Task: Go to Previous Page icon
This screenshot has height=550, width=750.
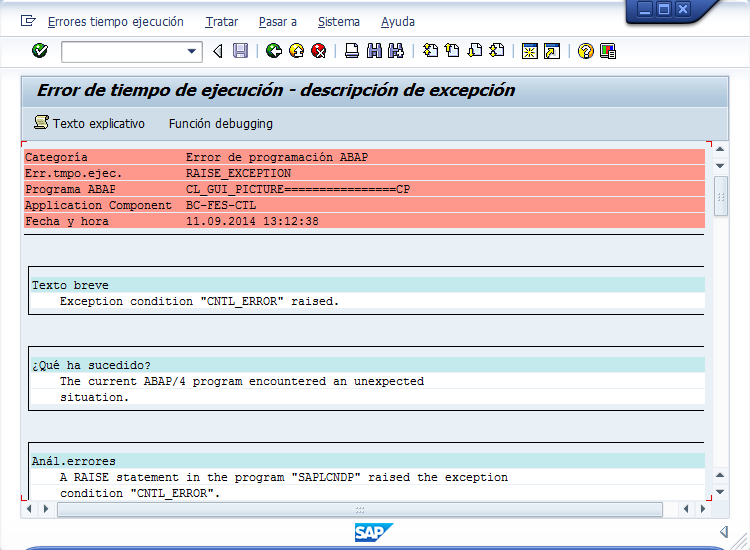Action: (452, 51)
